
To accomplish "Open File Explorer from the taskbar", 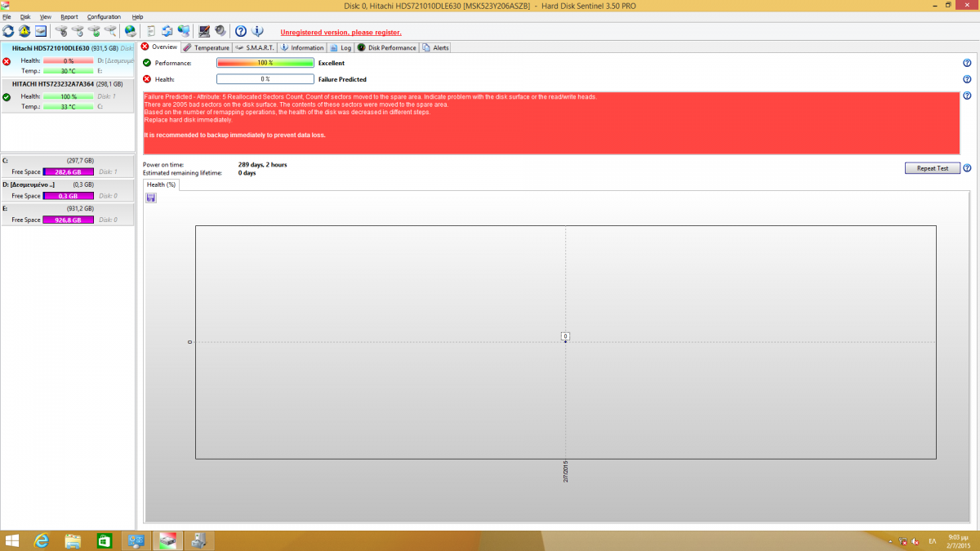I will [x=73, y=540].
